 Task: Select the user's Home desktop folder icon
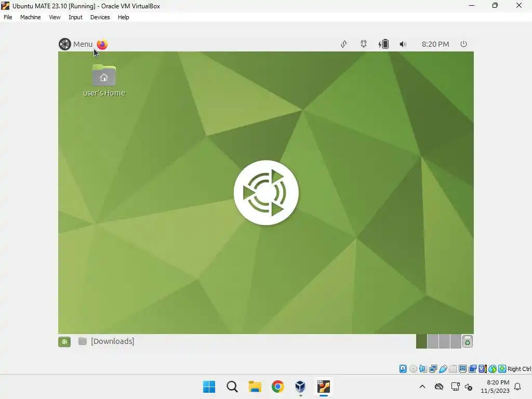[104, 81]
